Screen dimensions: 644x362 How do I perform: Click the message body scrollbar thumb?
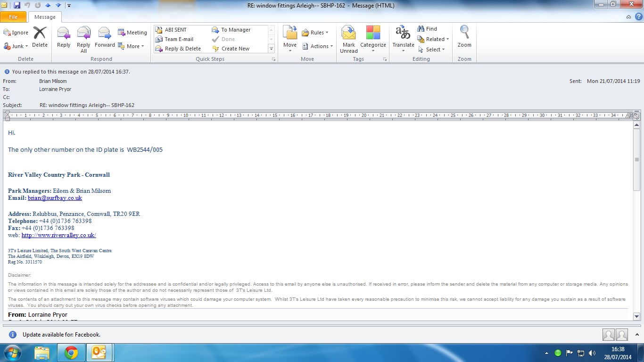tap(636, 160)
